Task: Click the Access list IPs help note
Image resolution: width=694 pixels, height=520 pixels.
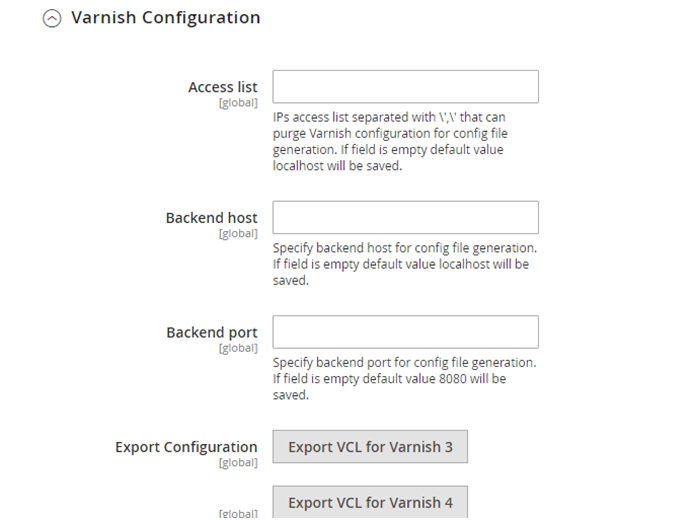Action: click(388, 141)
